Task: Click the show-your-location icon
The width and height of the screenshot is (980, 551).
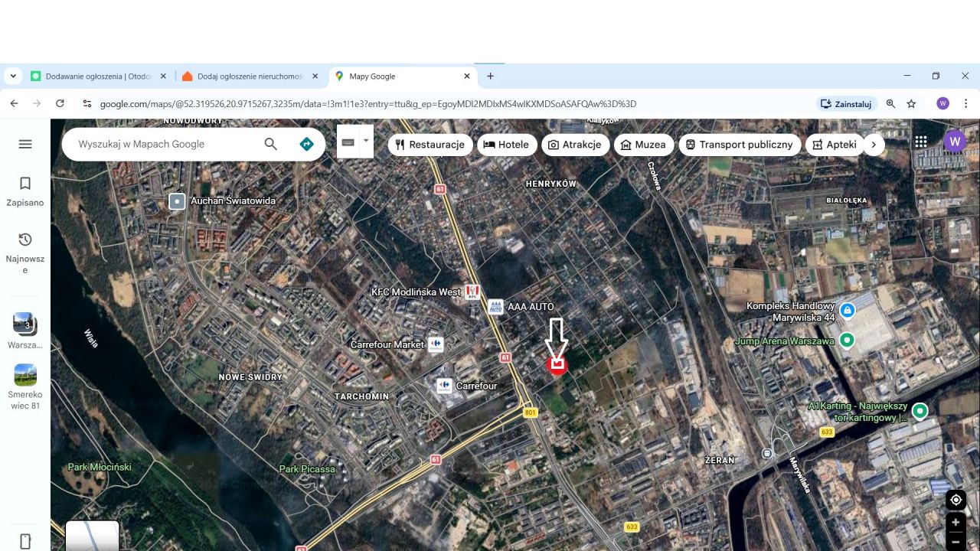Action: [955, 499]
